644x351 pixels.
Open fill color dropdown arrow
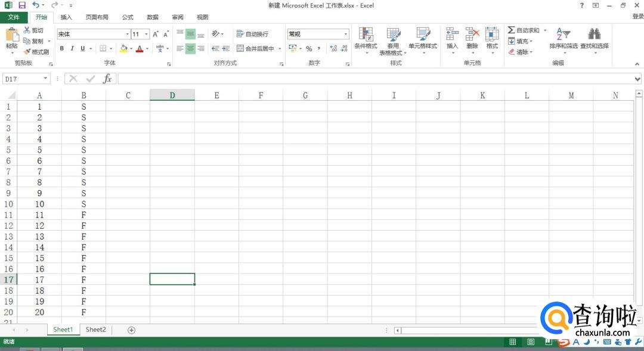[131, 48]
